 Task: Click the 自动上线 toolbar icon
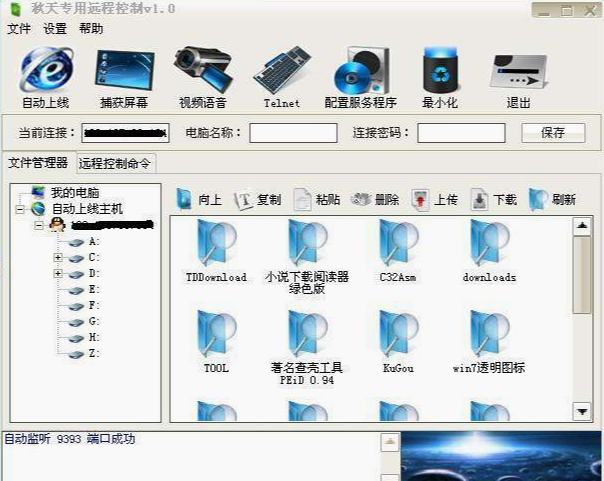(45, 70)
